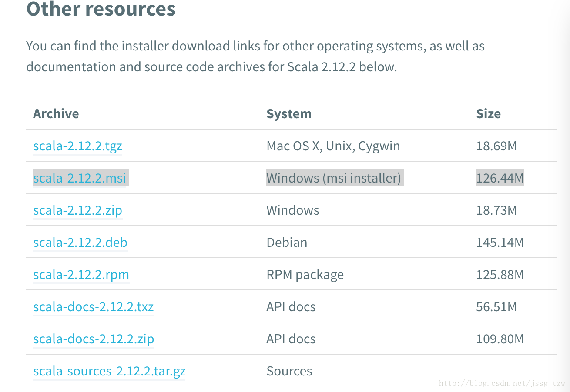The height and width of the screenshot is (392, 570).
Task: Open the scala-2.12.2.msi installer link
Action: (80, 178)
